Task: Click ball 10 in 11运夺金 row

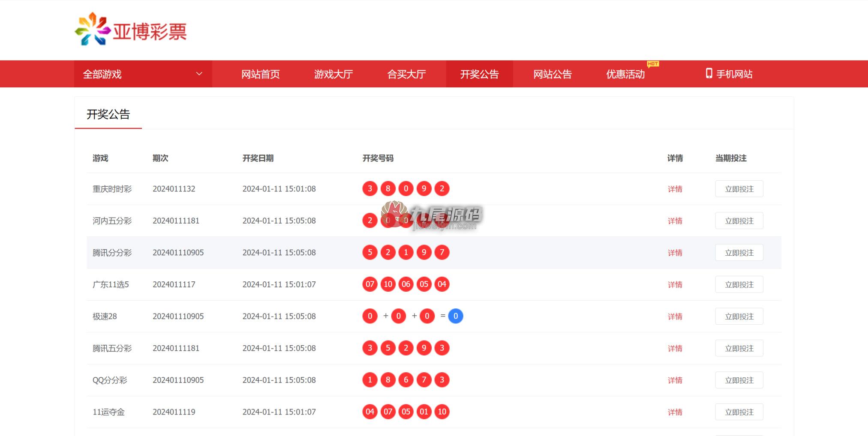Action: (442, 412)
